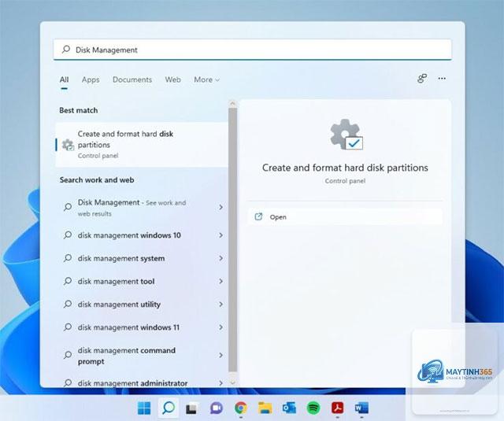Click the Open arrow icon in preview pane
This screenshot has height=421, width=504.
point(258,216)
